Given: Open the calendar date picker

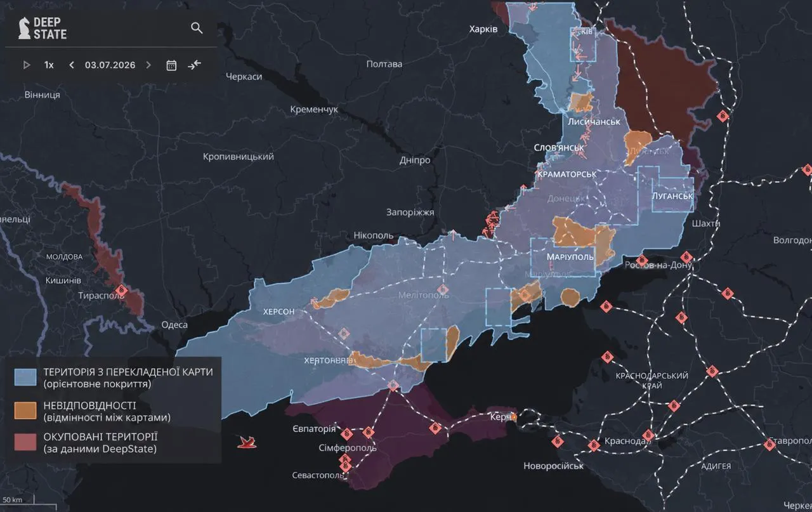Looking at the screenshot, I should 171,65.
